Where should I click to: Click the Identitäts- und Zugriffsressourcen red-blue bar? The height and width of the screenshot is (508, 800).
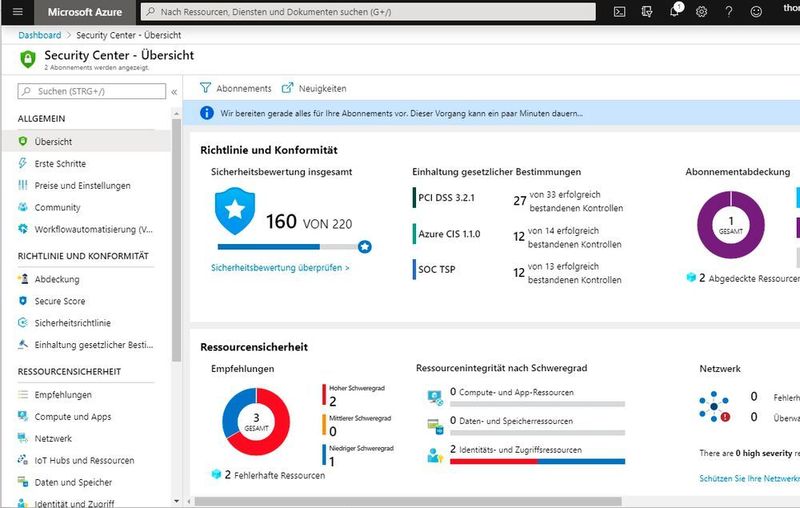tap(537, 461)
